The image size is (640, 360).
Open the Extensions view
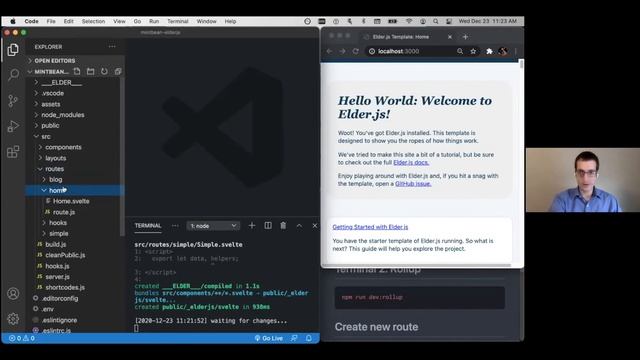pyautogui.click(x=13, y=152)
